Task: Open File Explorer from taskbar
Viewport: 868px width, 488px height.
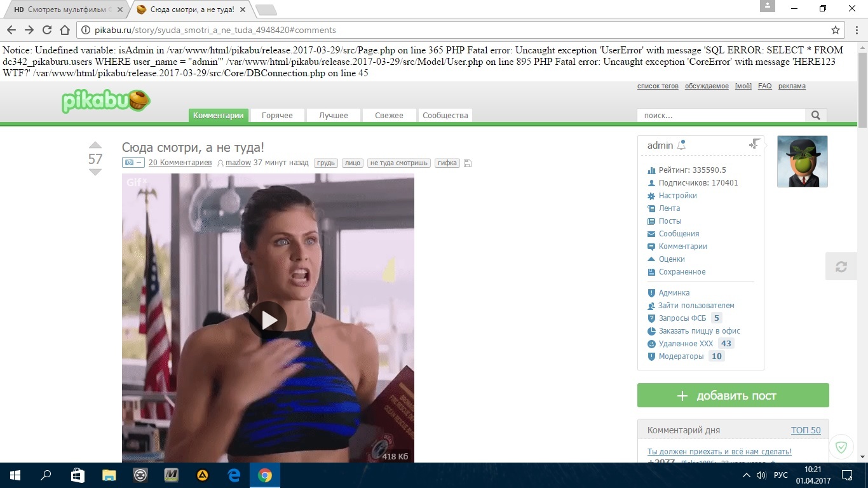Action: tap(109, 475)
